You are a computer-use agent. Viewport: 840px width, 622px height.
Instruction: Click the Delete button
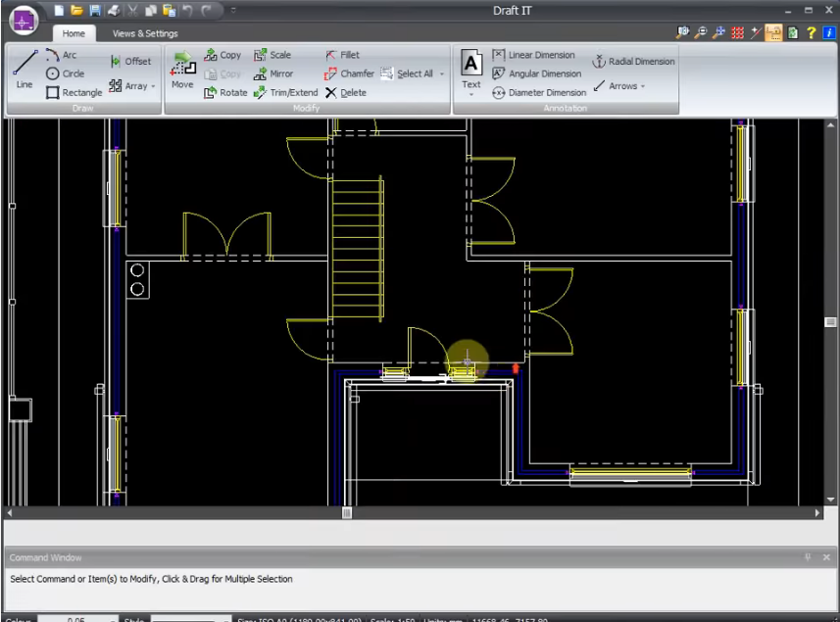(x=345, y=92)
